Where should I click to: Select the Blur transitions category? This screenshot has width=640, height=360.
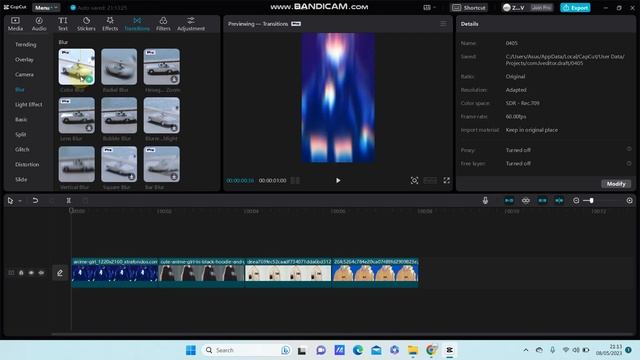[20, 90]
